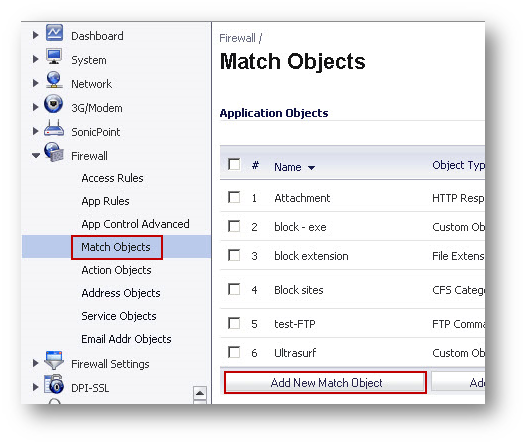Go to Address Objects page

pos(121,293)
